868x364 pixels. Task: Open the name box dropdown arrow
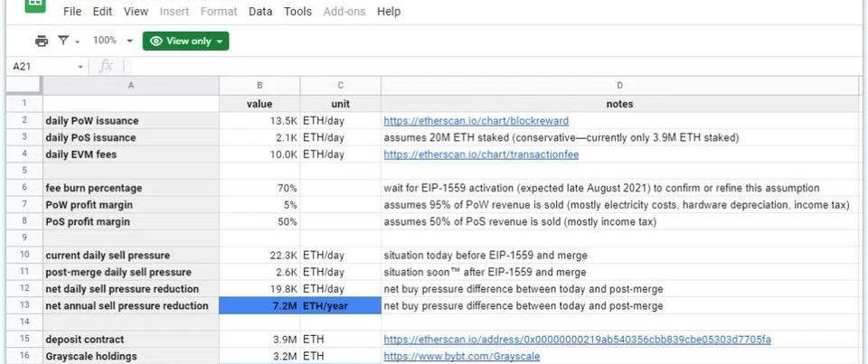80,67
